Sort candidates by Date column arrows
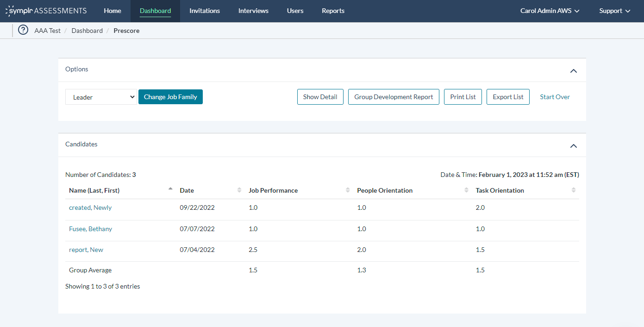 pos(239,190)
